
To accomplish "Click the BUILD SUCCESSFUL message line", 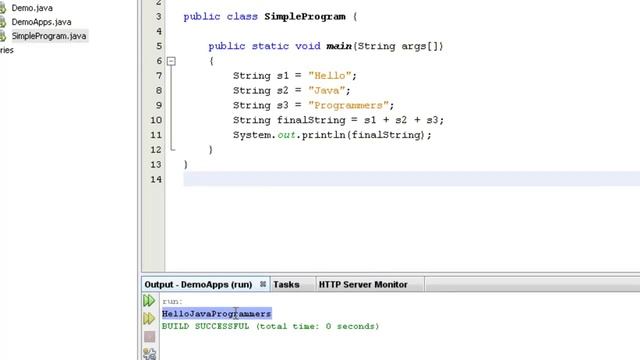I will [270, 327].
